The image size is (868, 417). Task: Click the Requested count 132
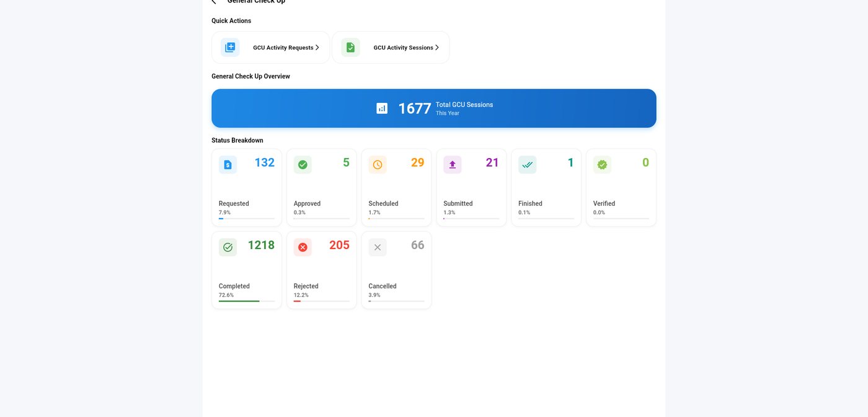pyautogui.click(x=265, y=162)
